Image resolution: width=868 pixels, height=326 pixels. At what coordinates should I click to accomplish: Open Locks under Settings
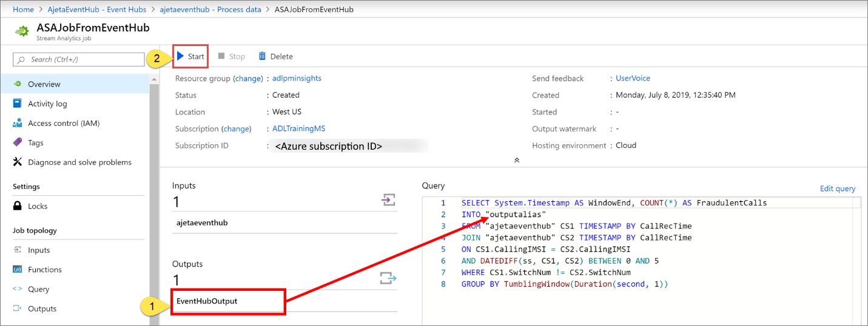(x=38, y=206)
